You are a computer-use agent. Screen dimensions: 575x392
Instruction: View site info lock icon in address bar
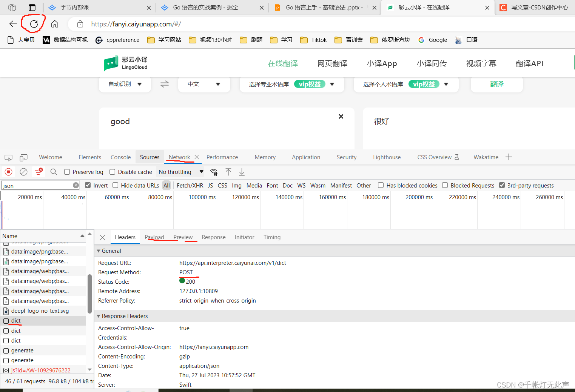coord(80,24)
